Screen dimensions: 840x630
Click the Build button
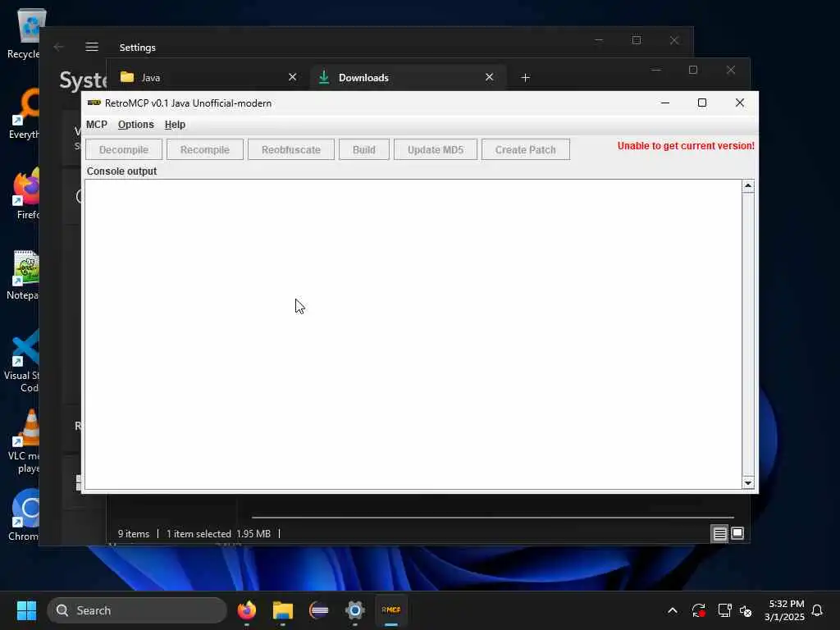(x=363, y=149)
